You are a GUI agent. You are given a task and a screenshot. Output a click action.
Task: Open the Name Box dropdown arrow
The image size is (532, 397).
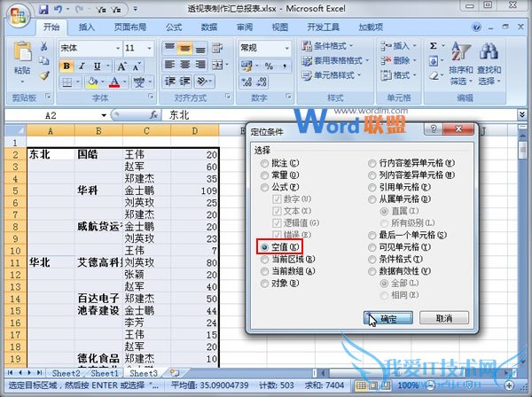click(104, 115)
